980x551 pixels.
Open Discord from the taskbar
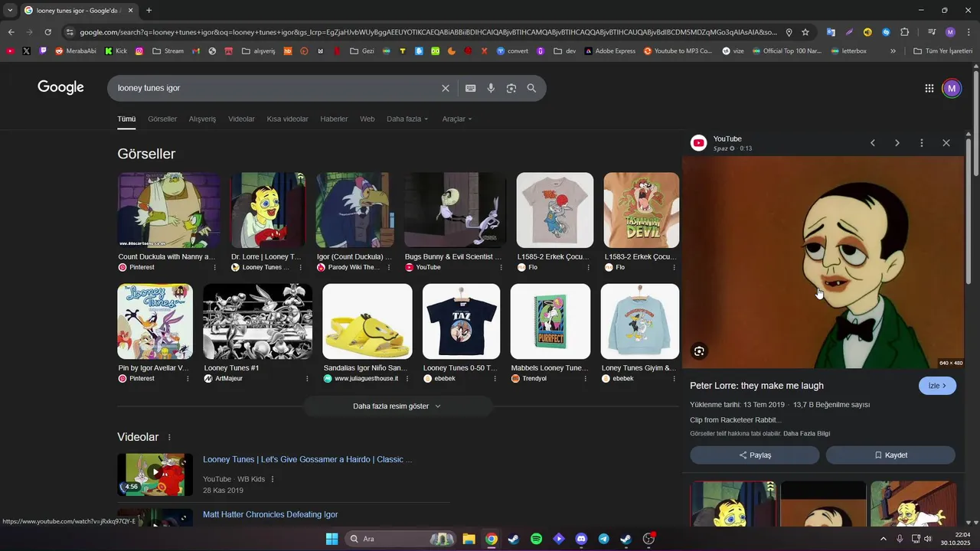pyautogui.click(x=581, y=539)
